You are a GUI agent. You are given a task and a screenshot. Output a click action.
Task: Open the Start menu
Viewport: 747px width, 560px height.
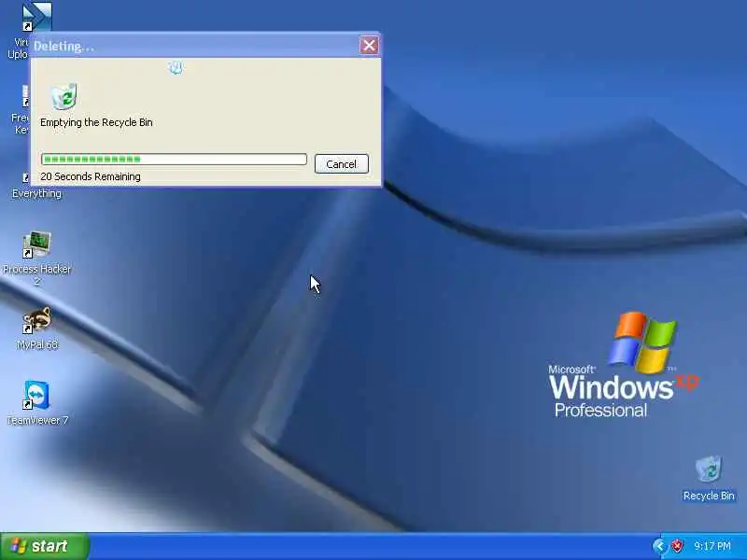coord(44,546)
